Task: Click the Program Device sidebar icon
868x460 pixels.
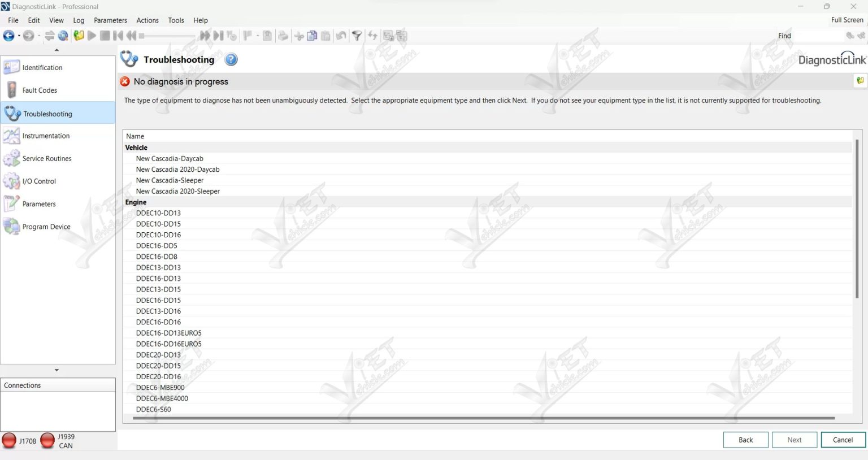Action: pyautogui.click(x=11, y=226)
